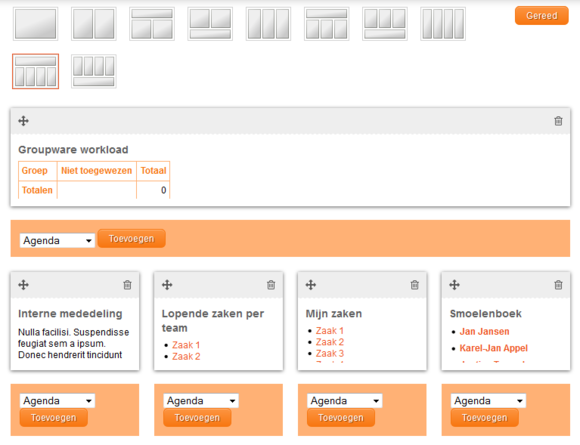Click the Karel-Jan Appel link
Viewport: 580px width, 445px height.
point(493,348)
